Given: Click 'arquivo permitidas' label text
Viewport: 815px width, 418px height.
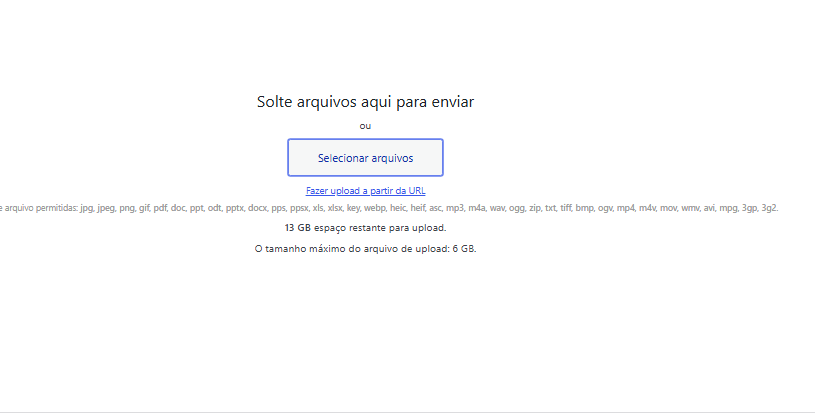Looking at the screenshot, I should tap(42, 208).
